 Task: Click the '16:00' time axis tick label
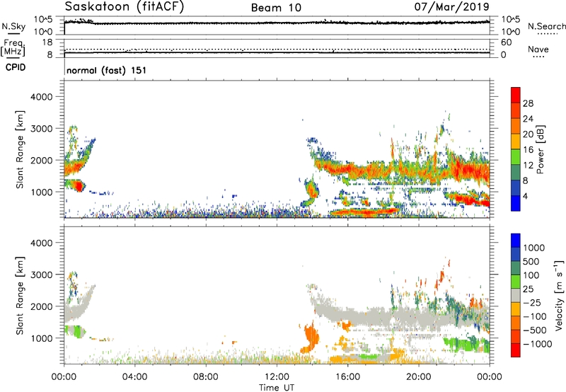(x=347, y=377)
